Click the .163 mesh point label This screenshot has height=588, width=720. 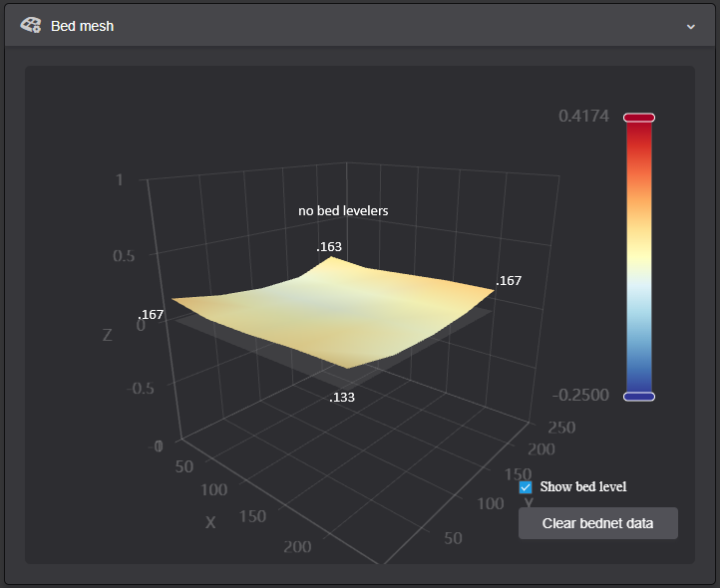coord(329,247)
